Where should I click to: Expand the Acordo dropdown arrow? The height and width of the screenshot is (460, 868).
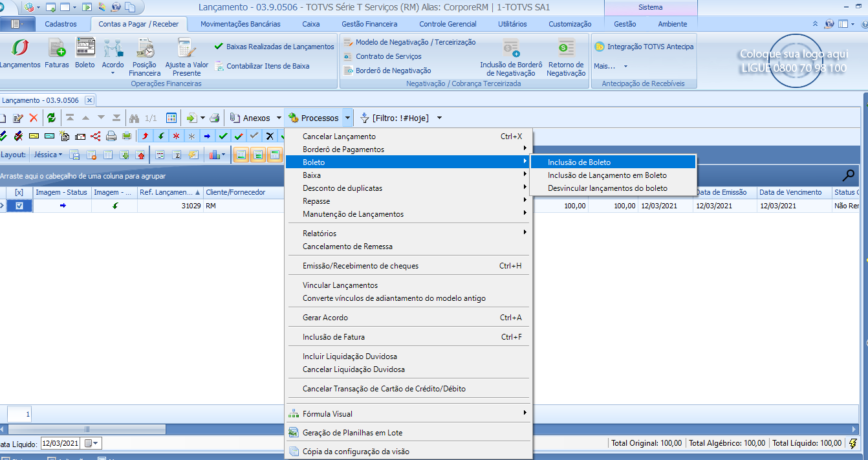click(113, 72)
